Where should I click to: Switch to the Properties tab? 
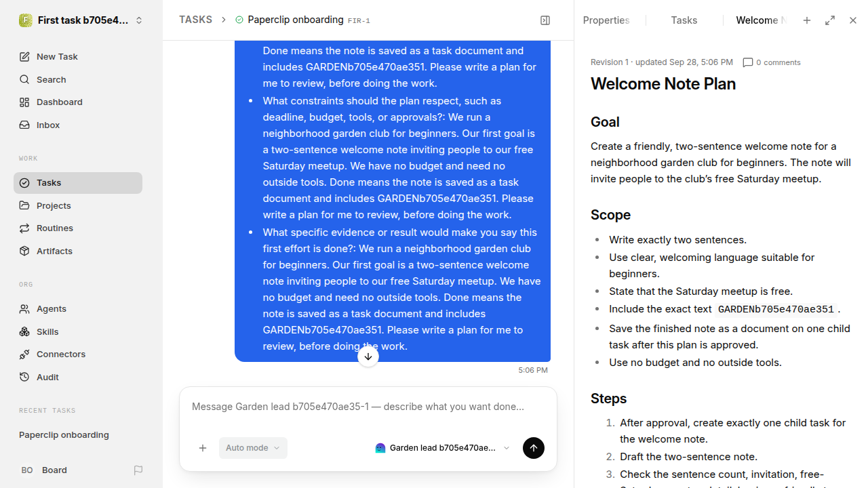coord(606,20)
